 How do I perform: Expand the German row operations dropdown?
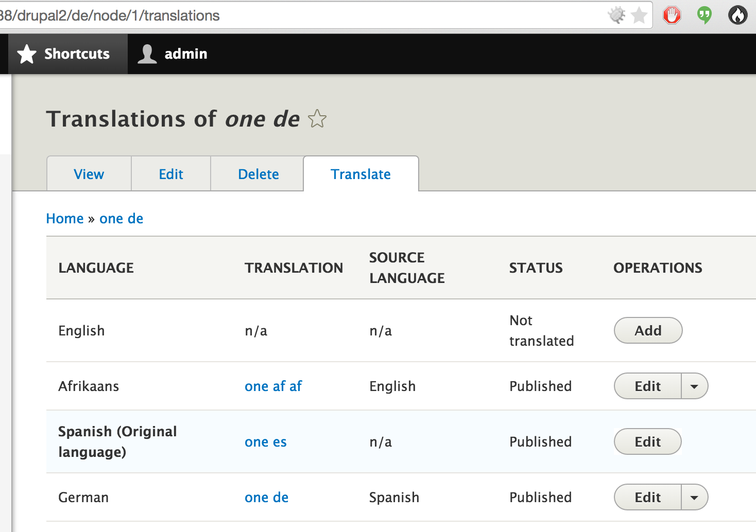pyautogui.click(x=695, y=498)
